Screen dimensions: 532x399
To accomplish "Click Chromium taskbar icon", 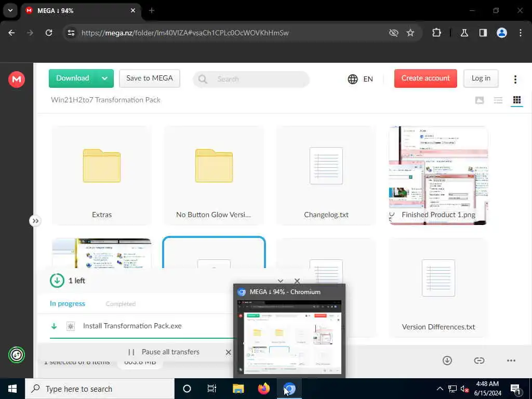I will [x=289, y=389].
